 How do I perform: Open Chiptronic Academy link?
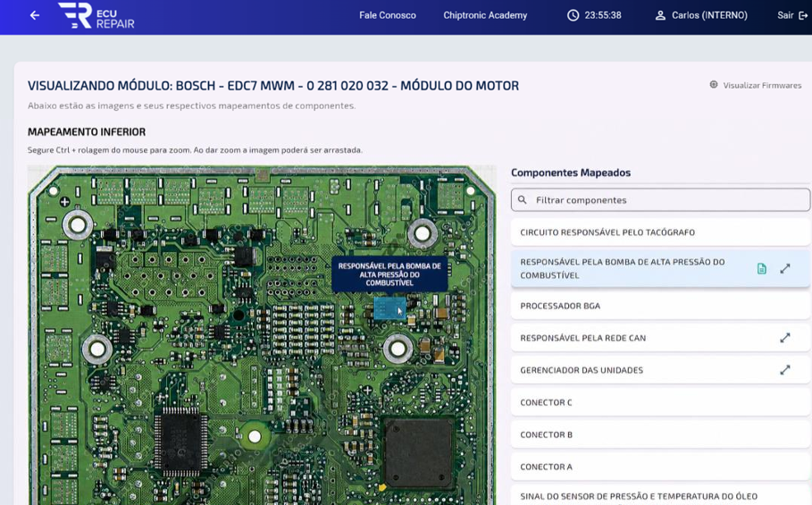(x=485, y=15)
